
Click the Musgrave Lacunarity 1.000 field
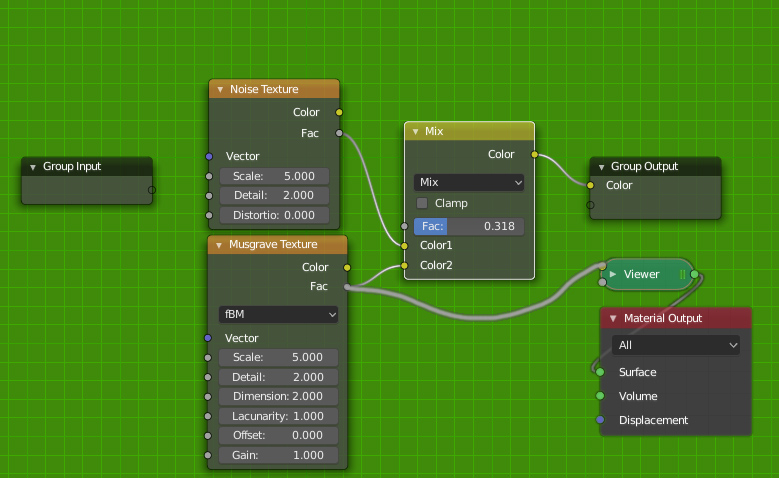tap(278, 416)
